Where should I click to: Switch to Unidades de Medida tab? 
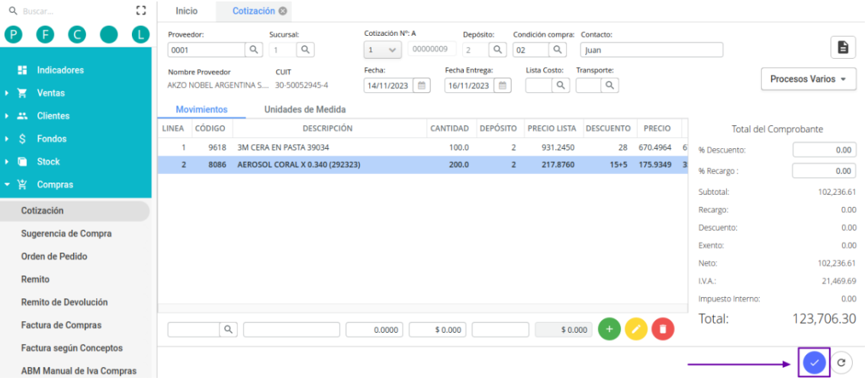(x=305, y=110)
